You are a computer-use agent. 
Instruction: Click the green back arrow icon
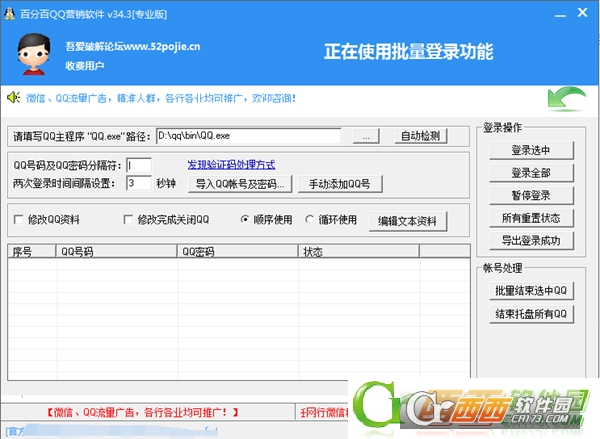point(567,99)
